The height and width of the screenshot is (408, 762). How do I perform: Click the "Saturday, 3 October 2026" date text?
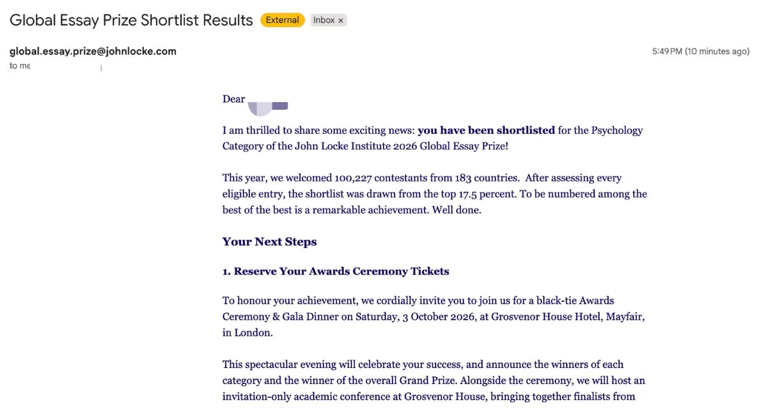click(x=415, y=317)
